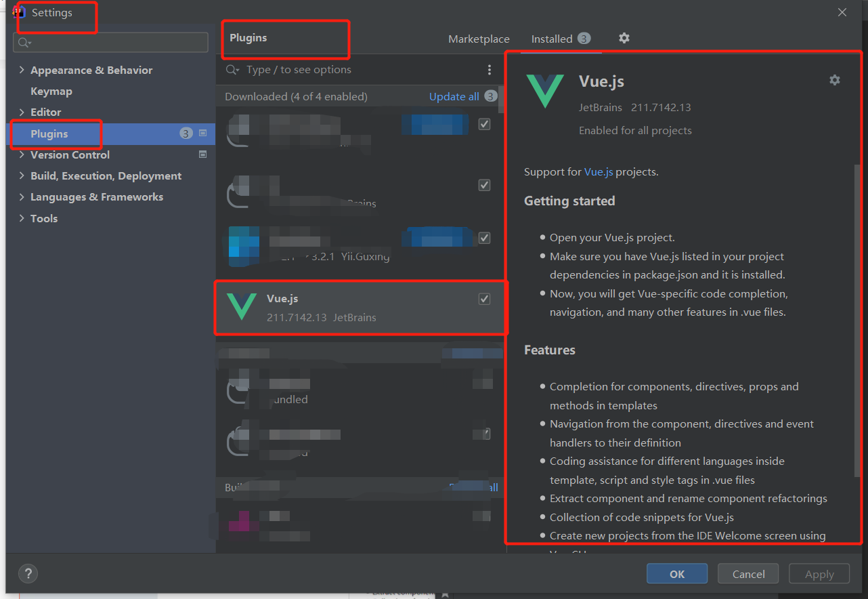868x599 pixels.
Task: Click the Vue.js detail gear icon
Action: (x=835, y=80)
